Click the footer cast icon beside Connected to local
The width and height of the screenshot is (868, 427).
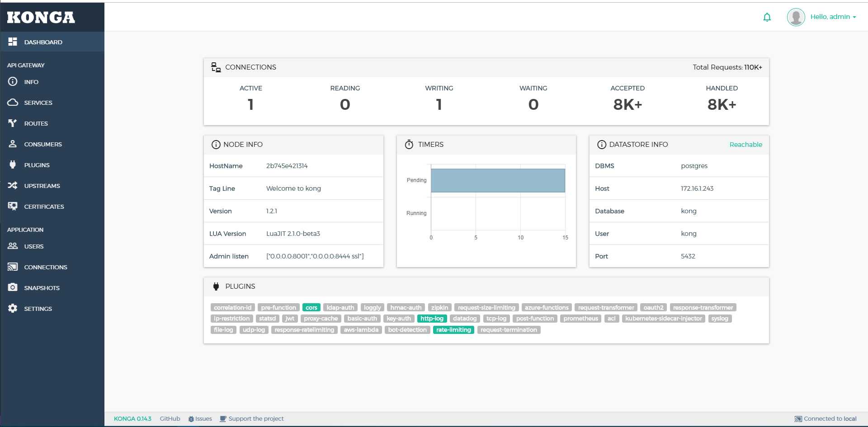click(798, 419)
